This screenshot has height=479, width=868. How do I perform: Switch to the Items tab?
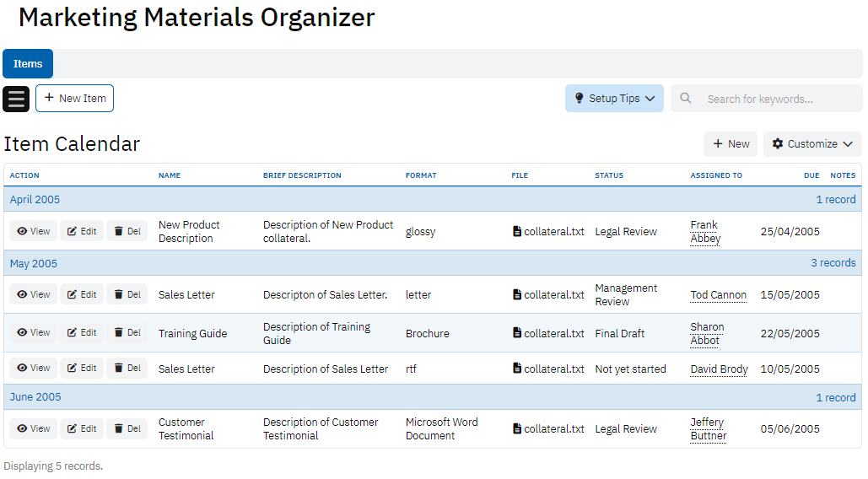click(x=28, y=64)
